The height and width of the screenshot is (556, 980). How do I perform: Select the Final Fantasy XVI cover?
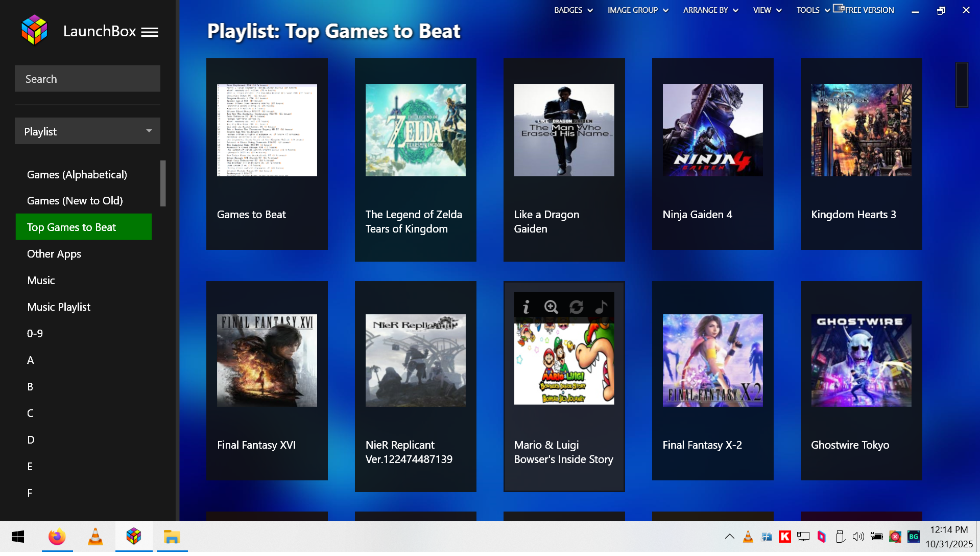pos(267,360)
